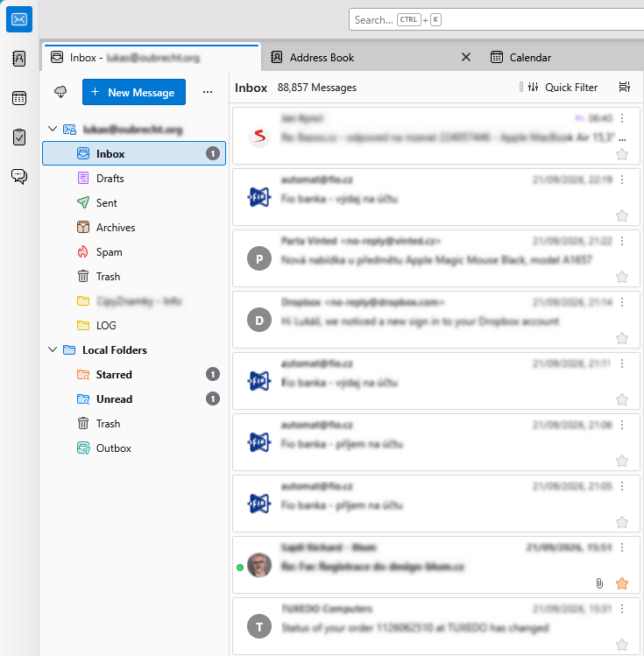Open the Calendar space in sidebar
The height and width of the screenshot is (656, 644).
click(x=19, y=98)
